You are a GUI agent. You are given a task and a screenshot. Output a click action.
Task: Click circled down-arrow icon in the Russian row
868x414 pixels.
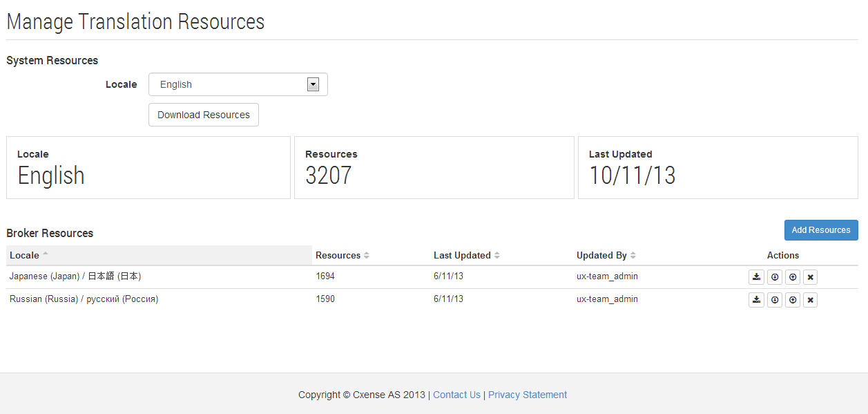click(775, 300)
